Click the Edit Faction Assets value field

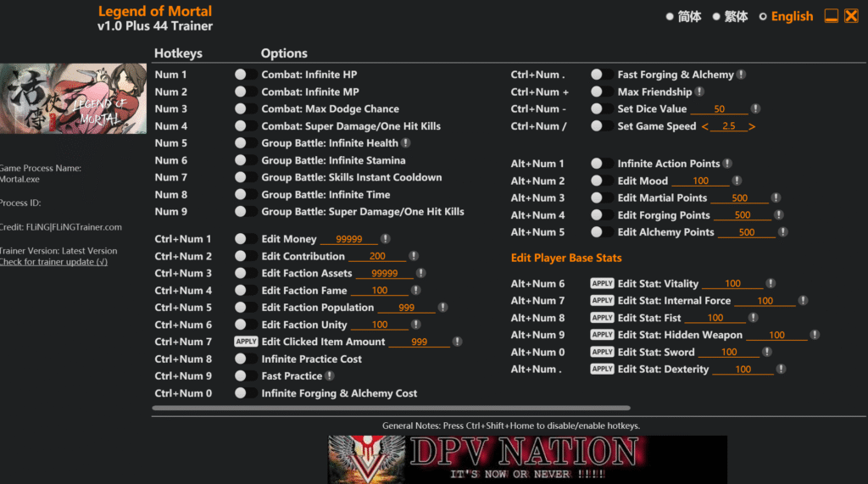[x=384, y=274]
